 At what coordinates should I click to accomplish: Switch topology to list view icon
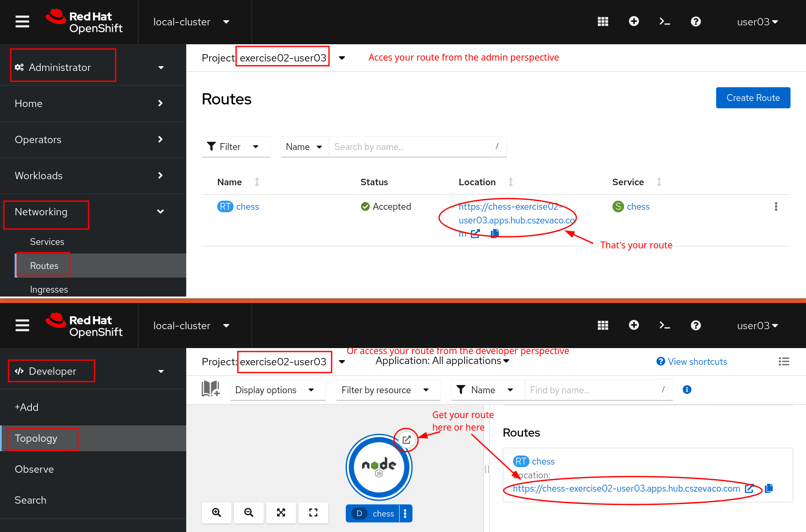pyautogui.click(x=784, y=362)
